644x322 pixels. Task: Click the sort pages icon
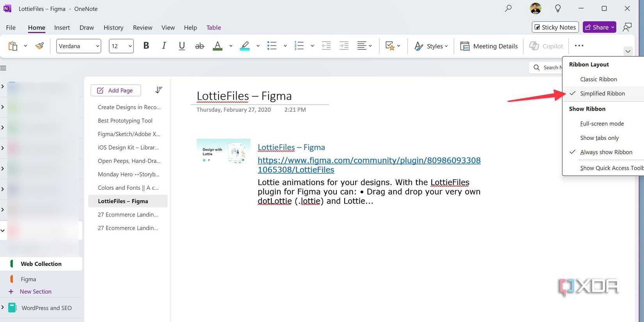(x=158, y=90)
